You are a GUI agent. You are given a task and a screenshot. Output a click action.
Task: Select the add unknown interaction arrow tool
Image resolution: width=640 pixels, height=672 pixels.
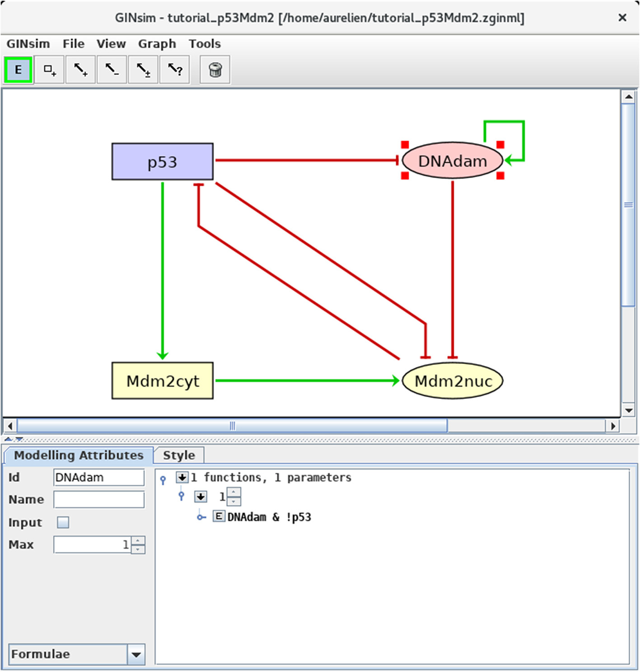tap(175, 70)
